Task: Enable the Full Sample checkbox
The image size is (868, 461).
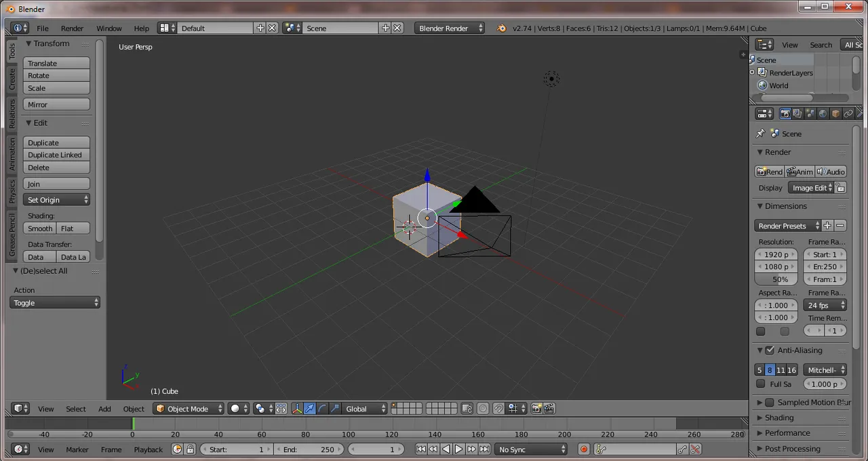Action: point(761,384)
